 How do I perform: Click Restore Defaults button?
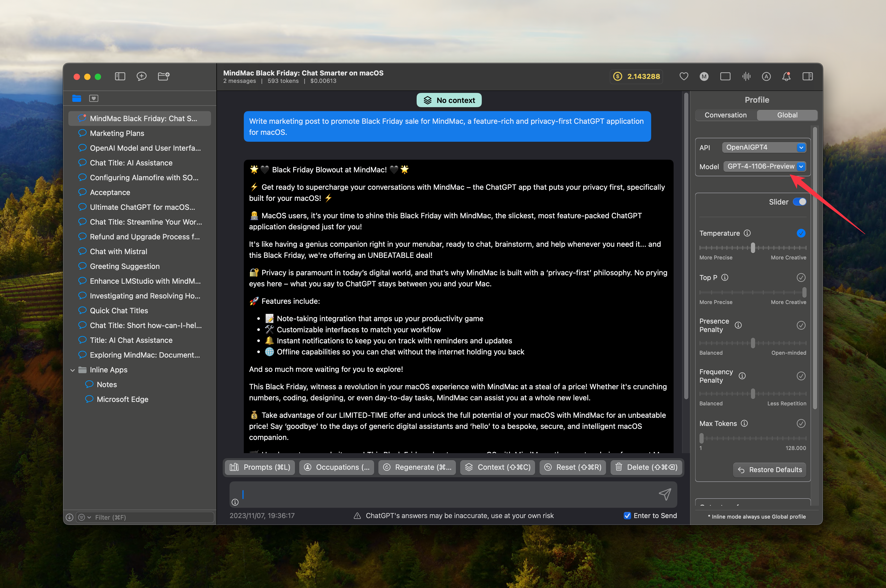(769, 470)
